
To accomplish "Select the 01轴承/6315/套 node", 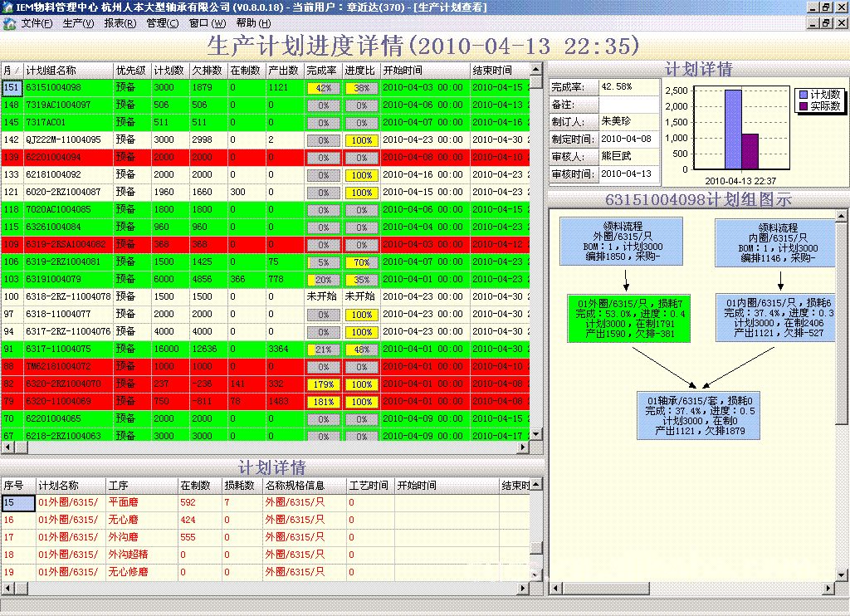I will [x=699, y=415].
